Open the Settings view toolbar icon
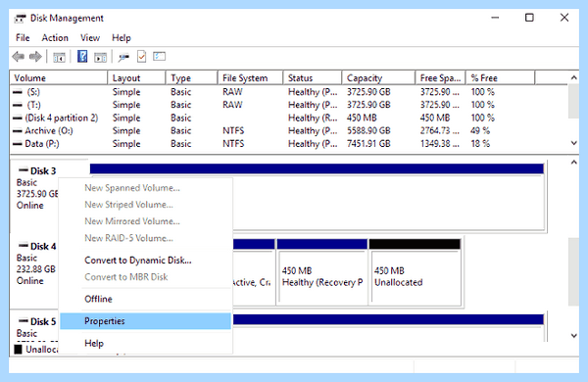This screenshot has width=588, height=382. pos(159,57)
